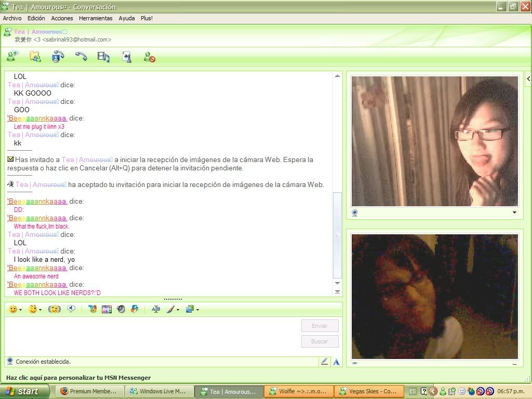Click the feather icon left of the colorful grid

(92, 309)
